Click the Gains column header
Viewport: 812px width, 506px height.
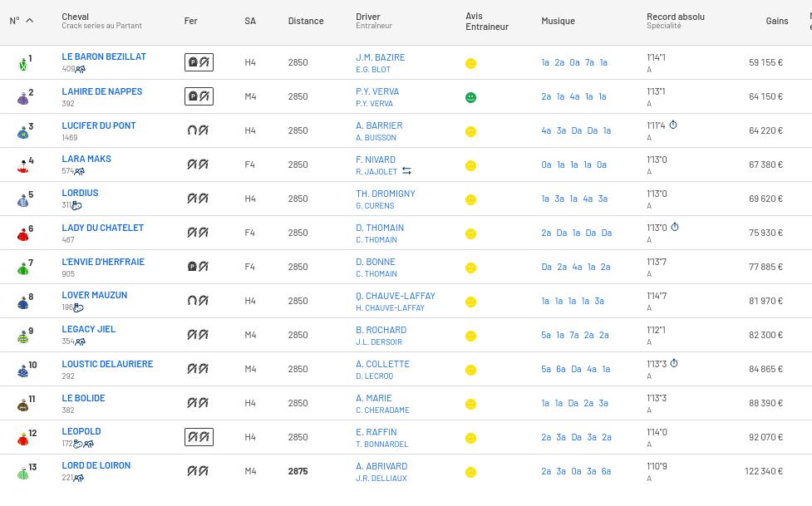coord(776,21)
